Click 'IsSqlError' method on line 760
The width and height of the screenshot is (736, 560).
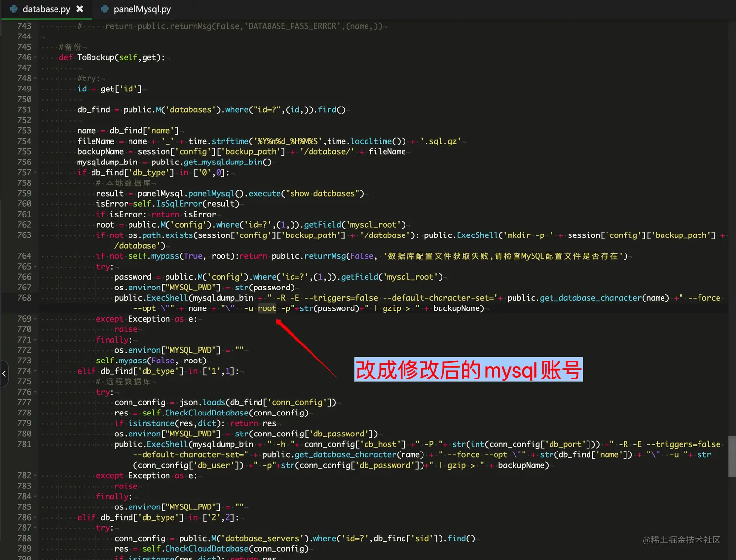pos(179,204)
